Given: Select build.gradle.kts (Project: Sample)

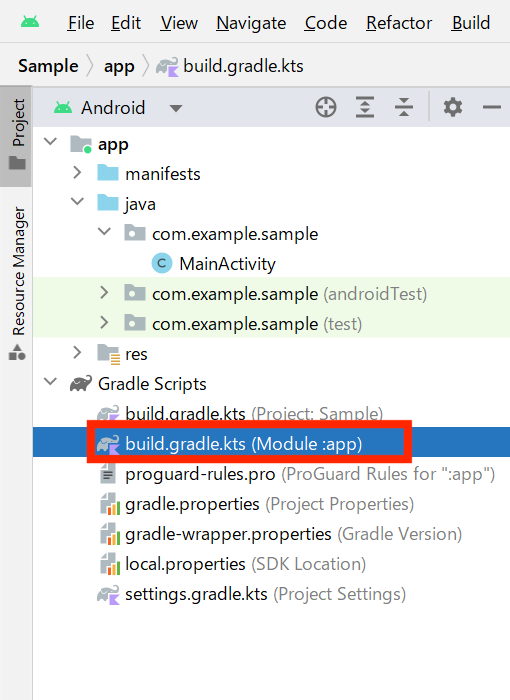Looking at the screenshot, I should pos(254,413).
